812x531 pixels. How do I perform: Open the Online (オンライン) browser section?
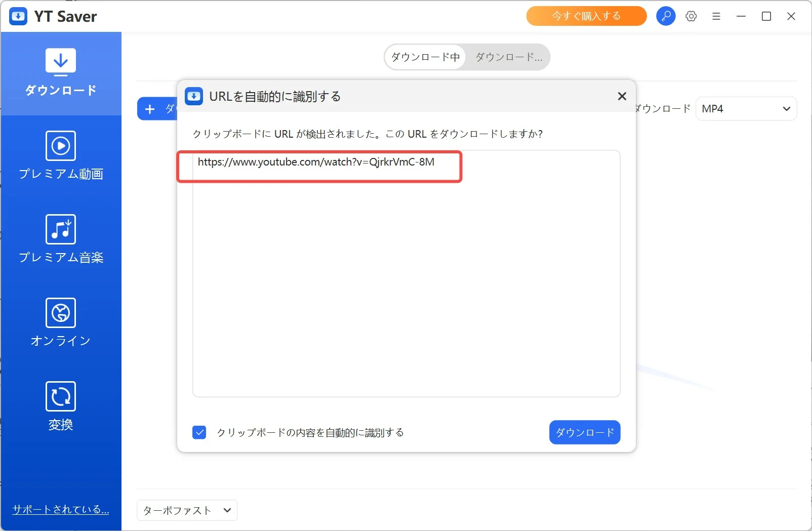(61, 323)
